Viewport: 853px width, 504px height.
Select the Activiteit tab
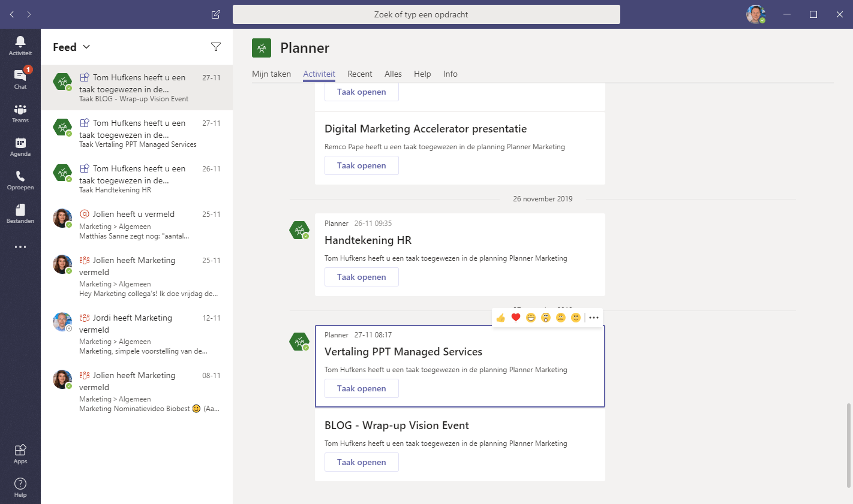[319, 74]
